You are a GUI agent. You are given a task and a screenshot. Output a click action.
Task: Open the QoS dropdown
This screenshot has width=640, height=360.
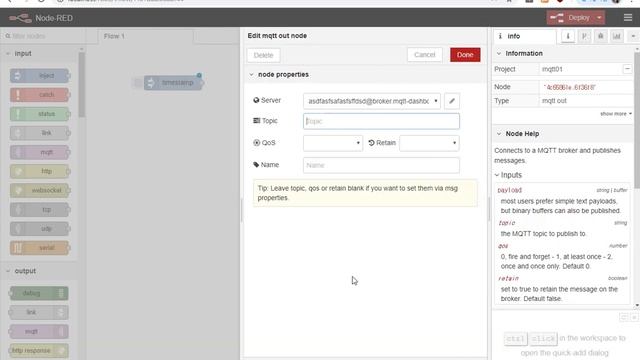coord(333,143)
